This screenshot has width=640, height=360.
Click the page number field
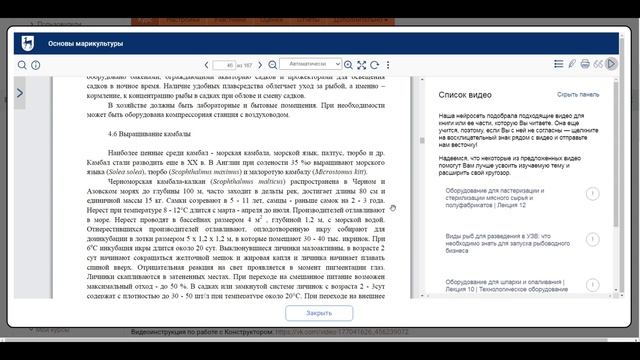224,65
